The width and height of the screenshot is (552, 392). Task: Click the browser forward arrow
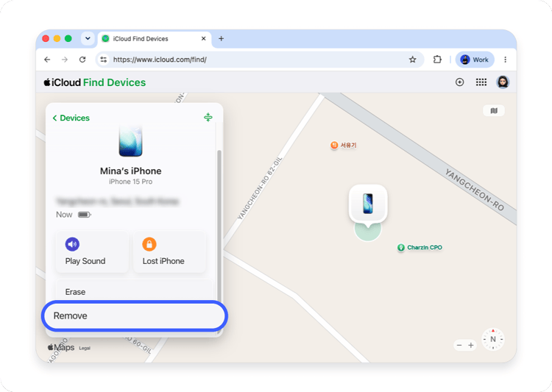point(65,60)
